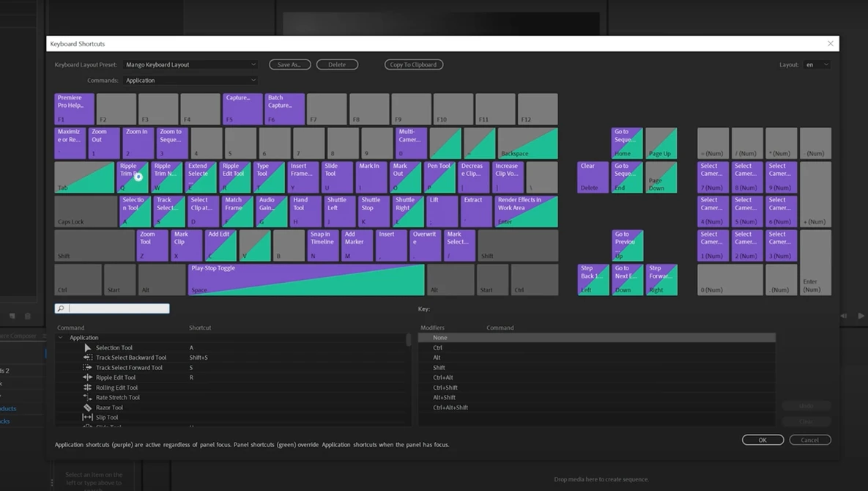Open Keyboard Layout Preset dropdown
Viewport: 868px width, 491px height.
[190, 64]
